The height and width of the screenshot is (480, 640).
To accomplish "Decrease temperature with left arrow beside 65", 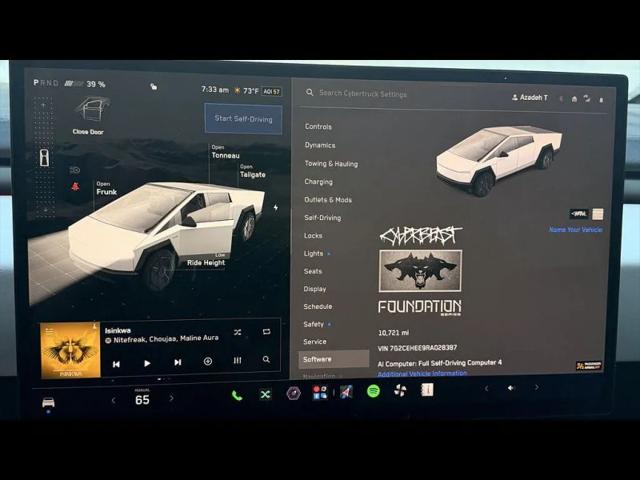I will pos(113,400).
